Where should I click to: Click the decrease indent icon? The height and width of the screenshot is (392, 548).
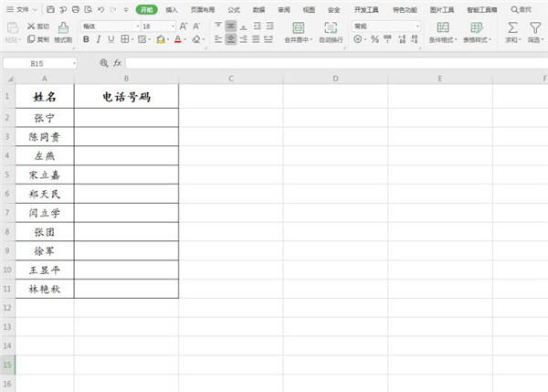pyautogui.click(x=258, y=26)
